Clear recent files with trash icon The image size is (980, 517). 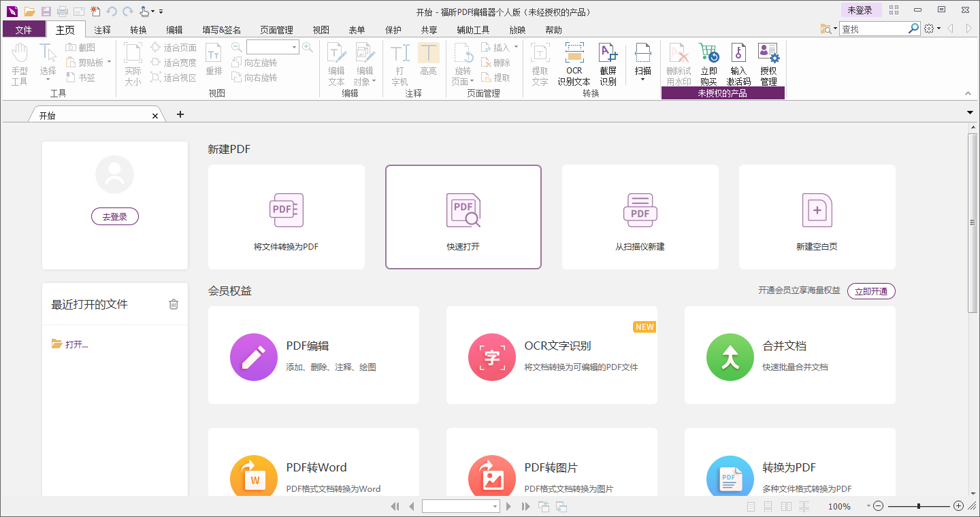pos(174,304)
